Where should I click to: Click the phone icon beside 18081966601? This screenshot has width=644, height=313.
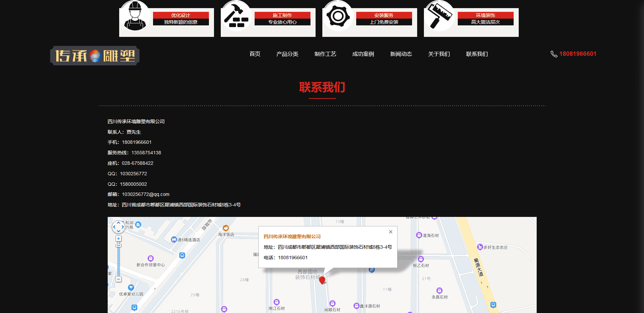[x=554, y=54]
